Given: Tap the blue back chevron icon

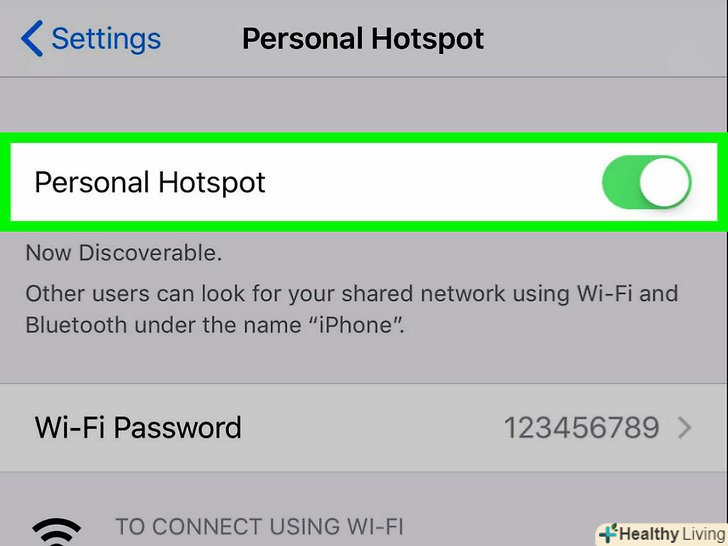Looking at the screenshot, I should tap(32, 39).
